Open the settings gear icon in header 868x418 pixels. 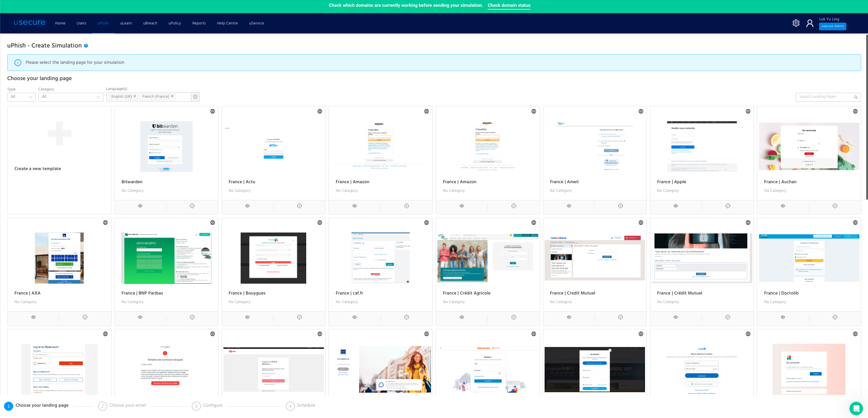[796, 23]
